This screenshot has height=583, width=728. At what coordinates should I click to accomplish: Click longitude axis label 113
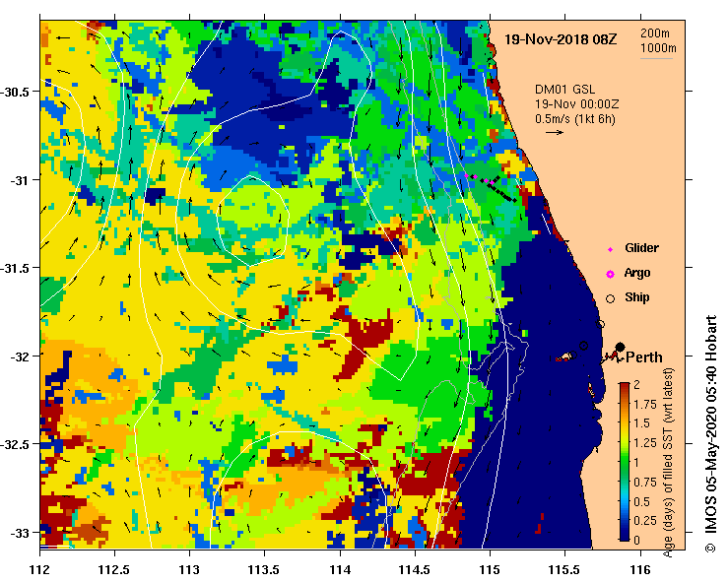pos(189,570)
